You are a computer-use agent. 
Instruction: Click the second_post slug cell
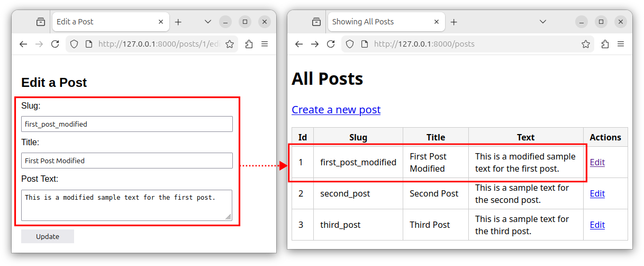click(358, 193)
